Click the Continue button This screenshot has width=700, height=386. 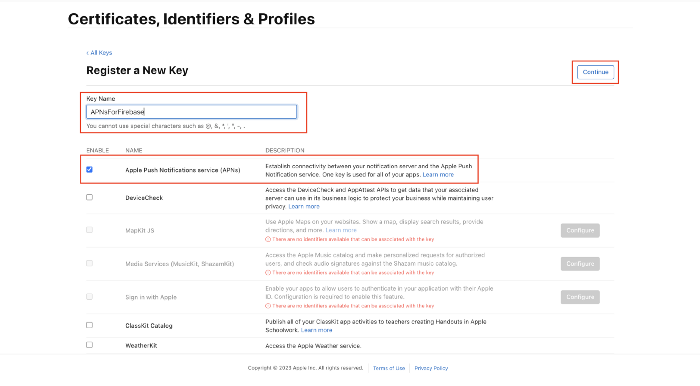point(595,72)
